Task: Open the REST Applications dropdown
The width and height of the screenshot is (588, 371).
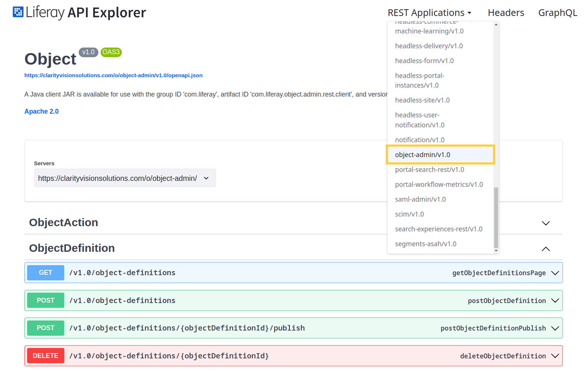Action: click(429, 13)
